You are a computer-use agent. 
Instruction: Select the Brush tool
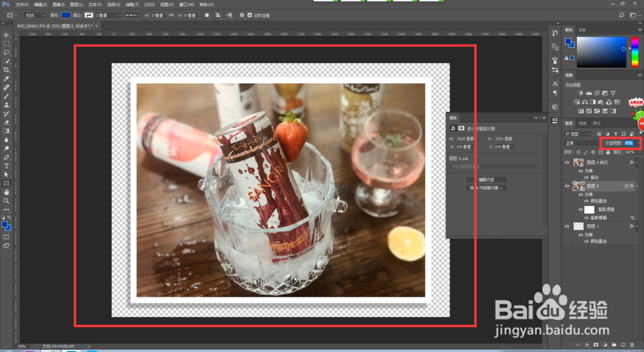click(6, 96)
